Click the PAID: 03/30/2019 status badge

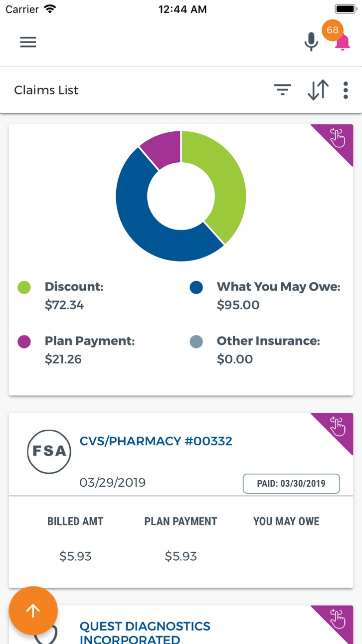[x=291, y=483]
